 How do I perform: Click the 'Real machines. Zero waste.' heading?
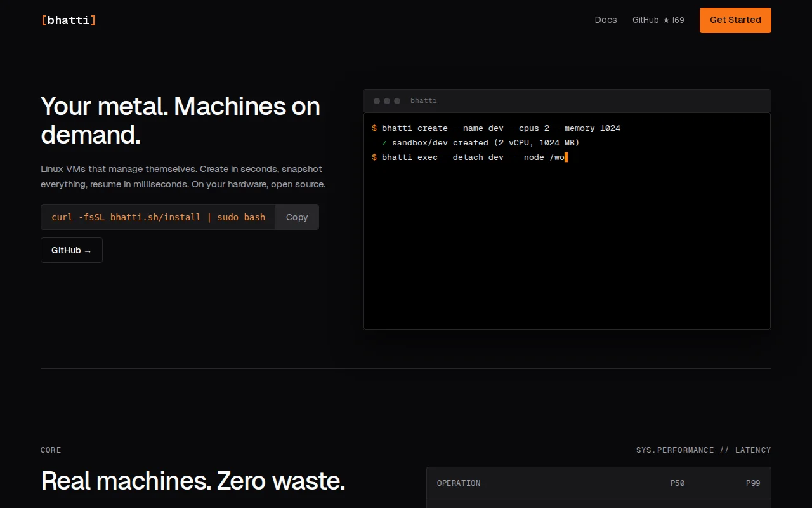click(x=193, y=481)
